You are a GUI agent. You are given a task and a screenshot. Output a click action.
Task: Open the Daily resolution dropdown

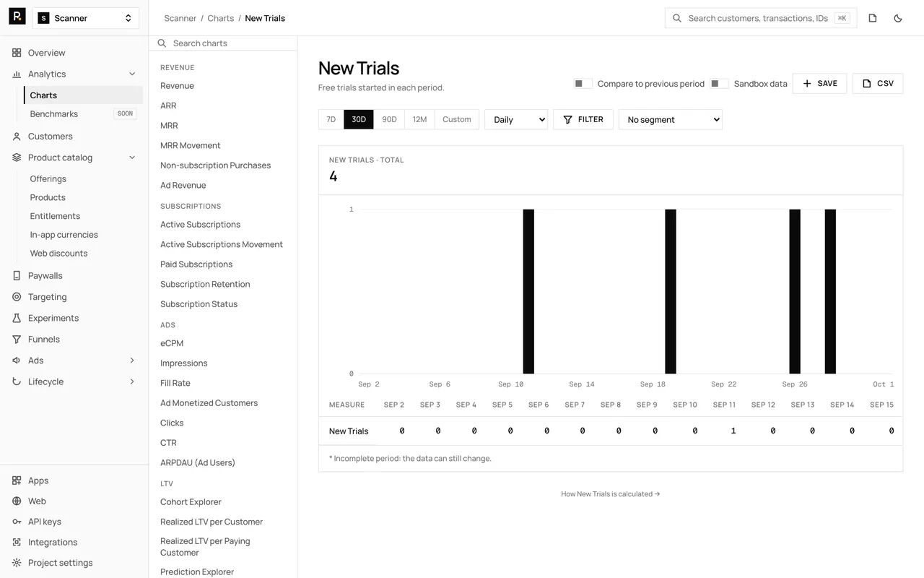(x=516, y=119)
